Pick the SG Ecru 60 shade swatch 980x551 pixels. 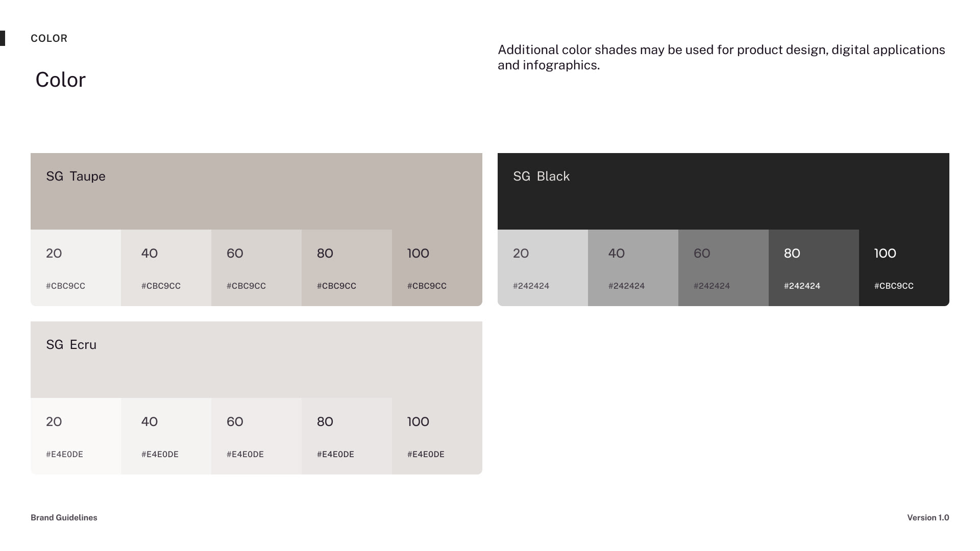256,436
